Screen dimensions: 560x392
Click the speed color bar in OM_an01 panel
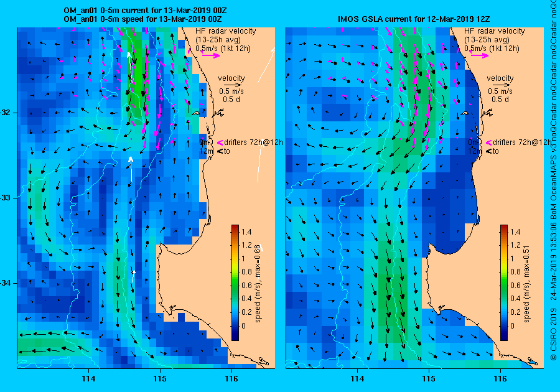pos(235,282)
